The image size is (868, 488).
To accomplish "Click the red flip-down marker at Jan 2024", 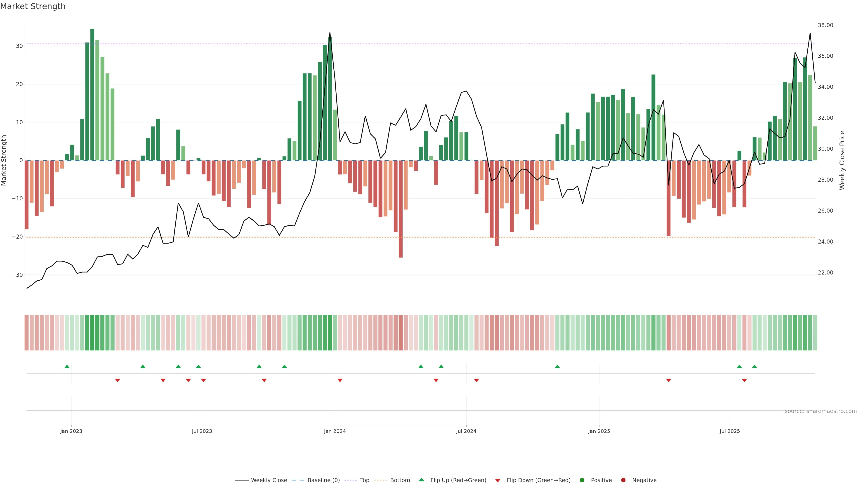I will [x=340, y=380].
